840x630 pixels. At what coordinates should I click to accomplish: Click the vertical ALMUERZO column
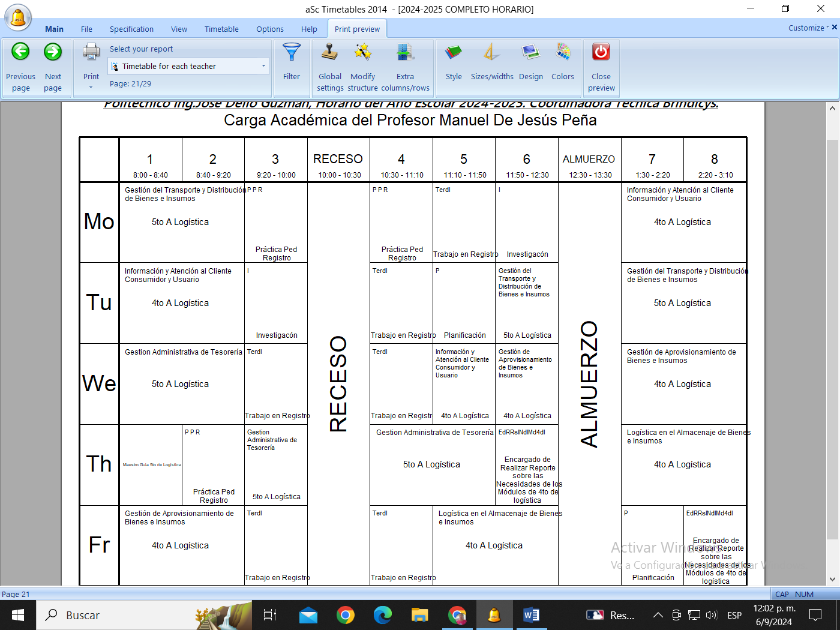tap(589, 384)
